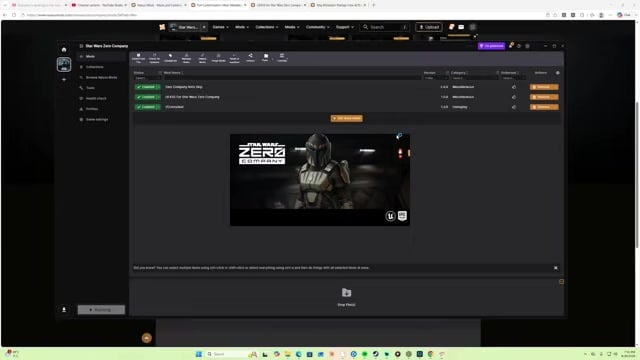Image resolution: width=640 pixels, height=360 pixels.
Task: Toggle Enabled for UE4SS for Star Wars Zero Company
Action: tap(145, 97)
